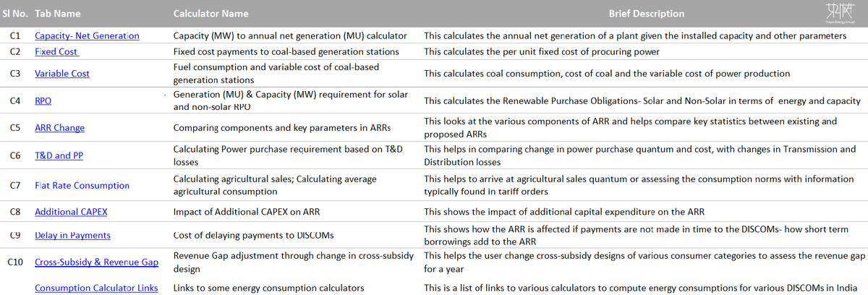Open the Consumption Calculator Links entry
The height and width of the screenshot is (295, 868).
pyautogui.click(x=96, y=288)
